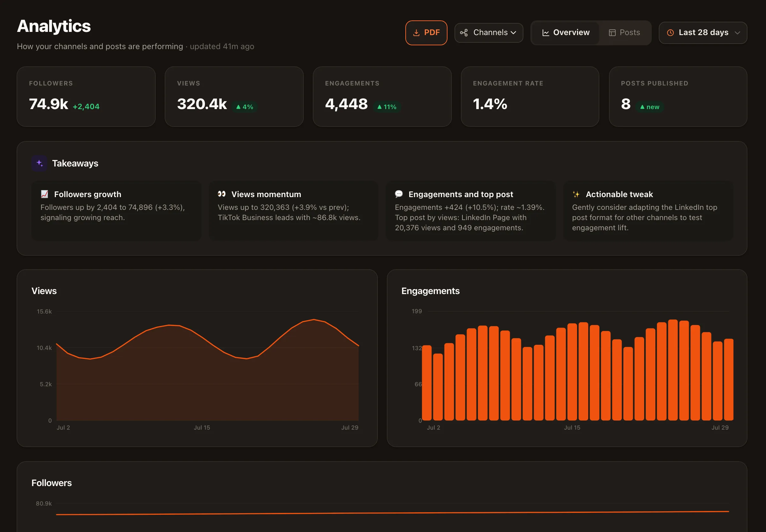This screenshot has height=532, width=766.
Task: Click the 15.6k axis label on Views chart
Action: click(44, 311)
